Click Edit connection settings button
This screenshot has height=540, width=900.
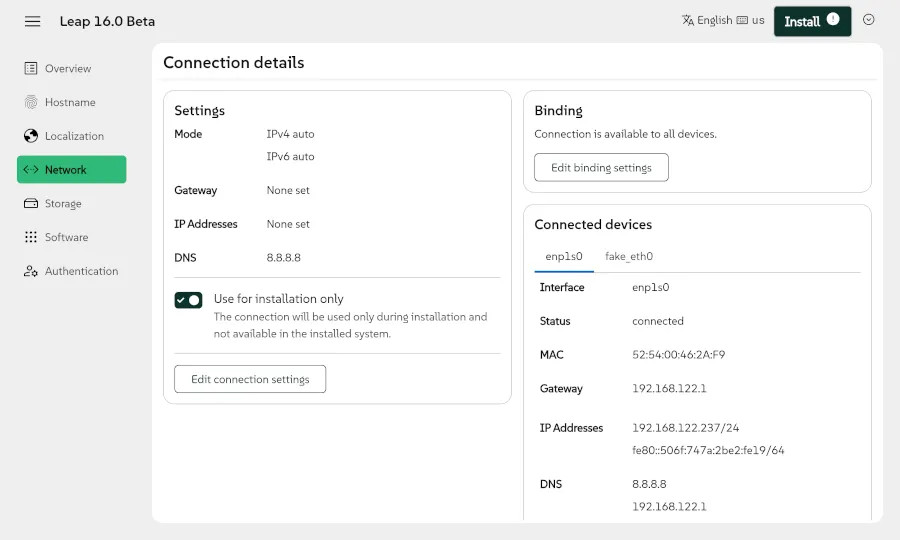click(250, 380)
